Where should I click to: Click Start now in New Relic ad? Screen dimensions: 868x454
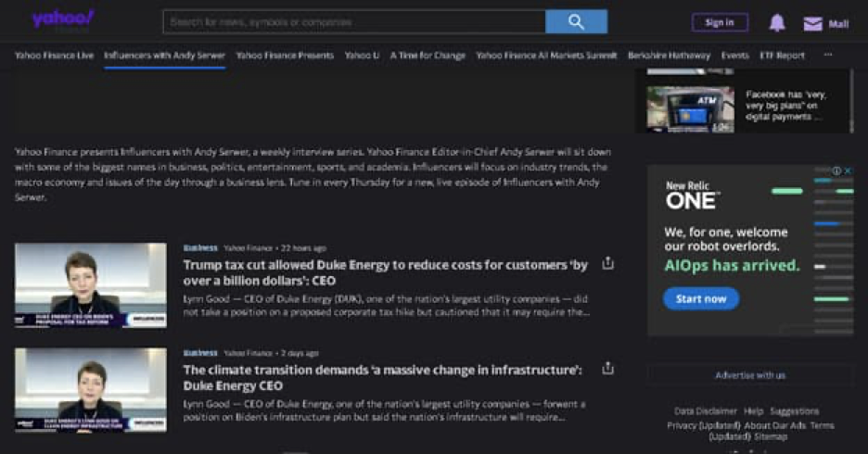[x=701, y=298]
